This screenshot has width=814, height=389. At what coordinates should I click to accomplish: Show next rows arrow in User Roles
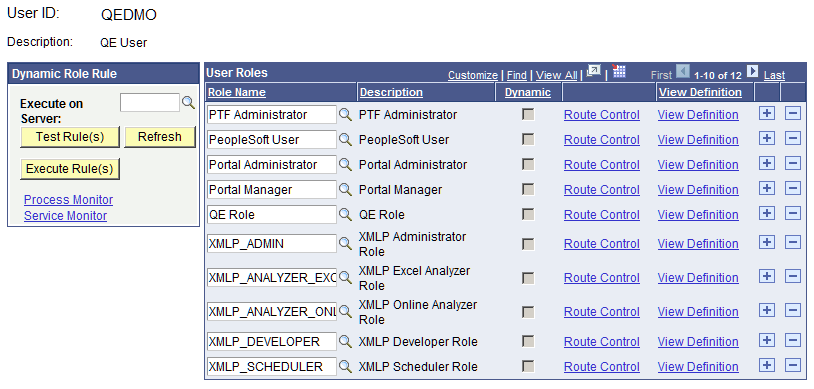tap(752, 72)
